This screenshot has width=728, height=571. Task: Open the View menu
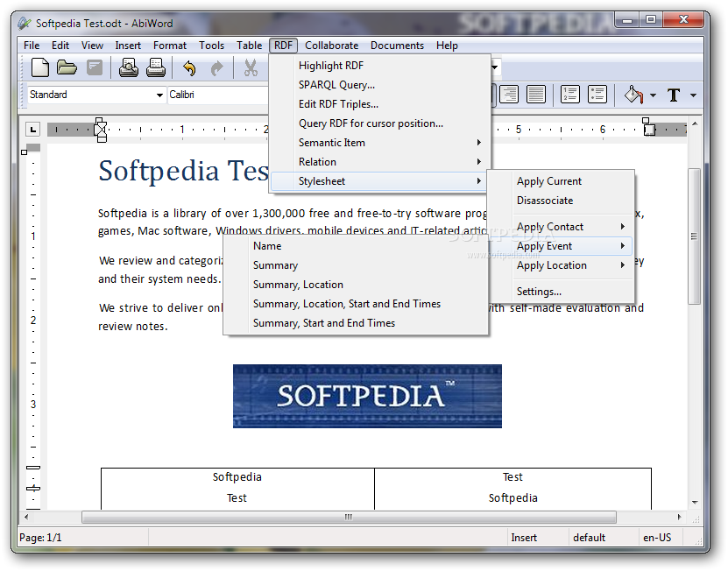[x=92, y=46]
